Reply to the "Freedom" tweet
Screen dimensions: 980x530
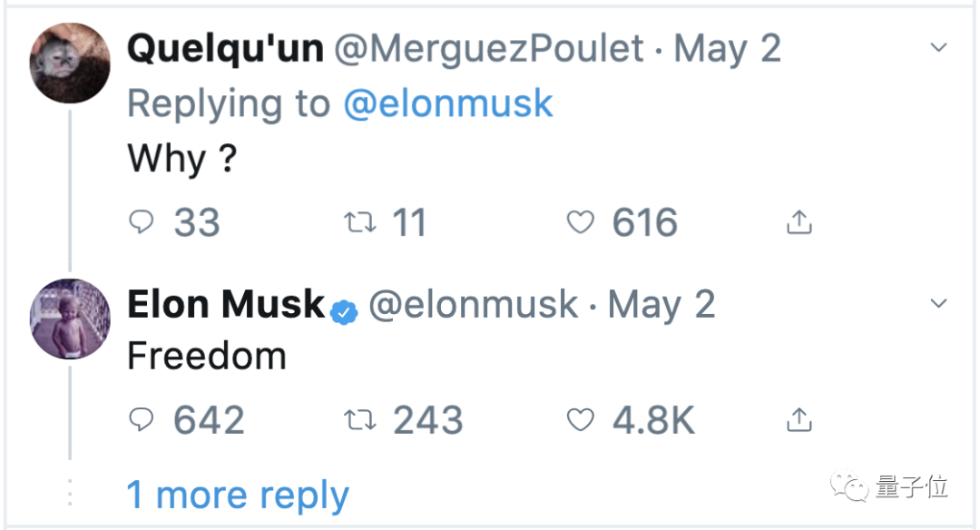[x=140, y=419]
